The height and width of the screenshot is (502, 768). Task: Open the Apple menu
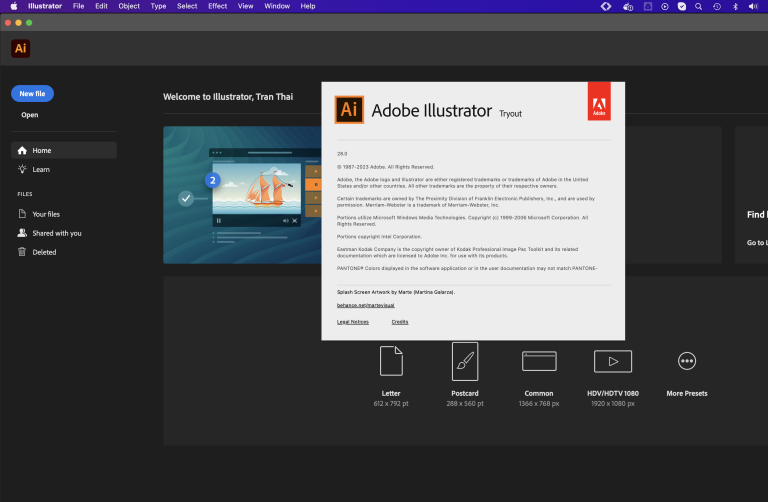pos(14,6)
